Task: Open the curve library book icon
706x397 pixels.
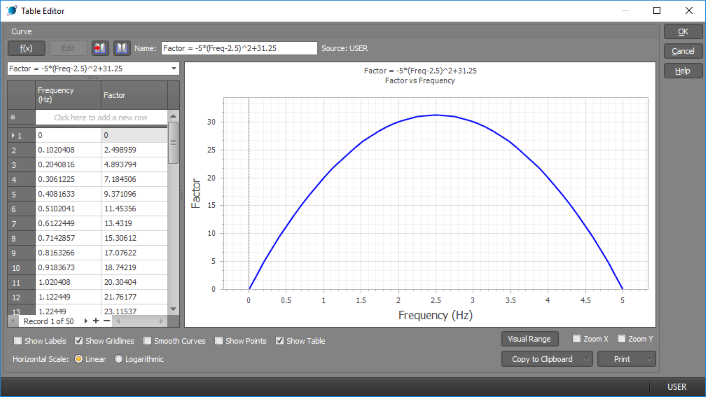Action: (x=122, y=48)
